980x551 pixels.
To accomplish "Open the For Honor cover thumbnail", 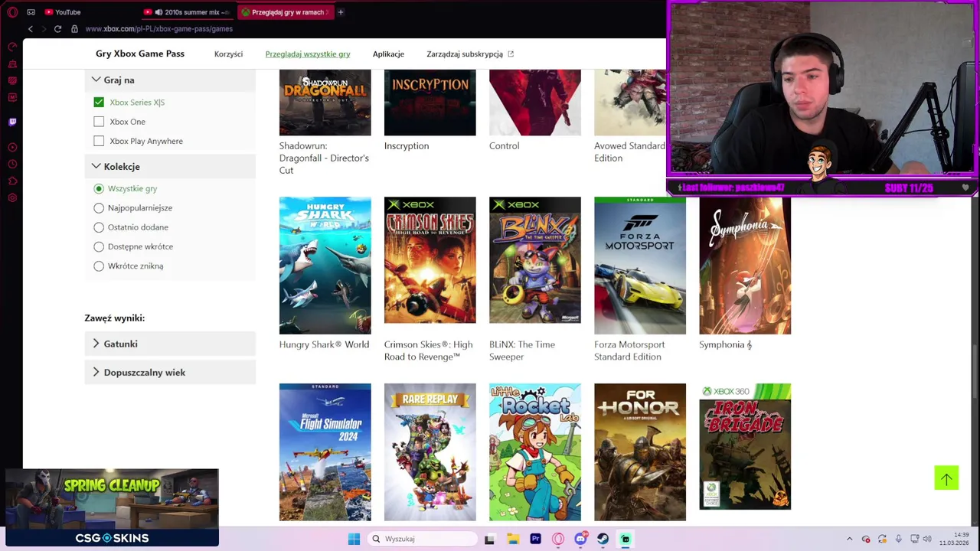I will (640, 452).
